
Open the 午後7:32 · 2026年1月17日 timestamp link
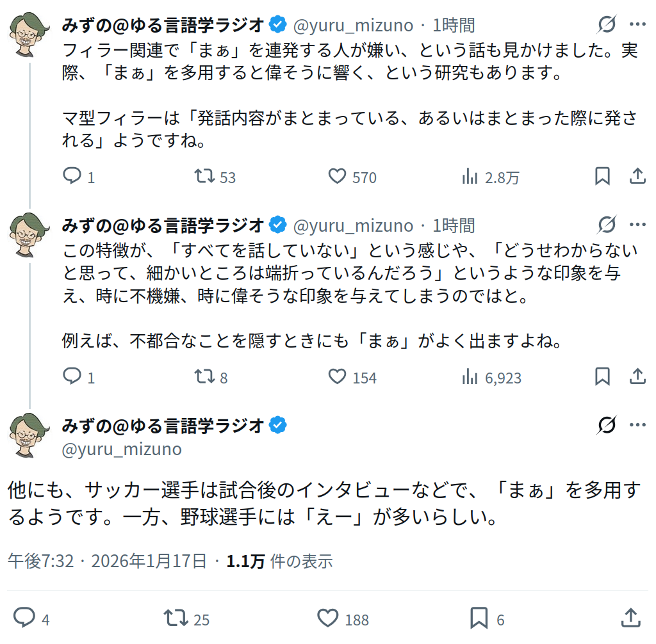point(108,561)
